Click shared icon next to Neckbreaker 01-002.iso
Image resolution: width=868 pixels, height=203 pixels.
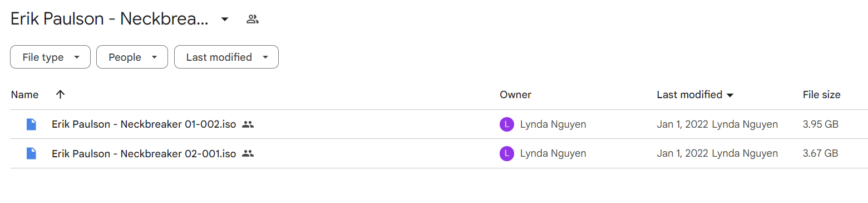[248, 124]
